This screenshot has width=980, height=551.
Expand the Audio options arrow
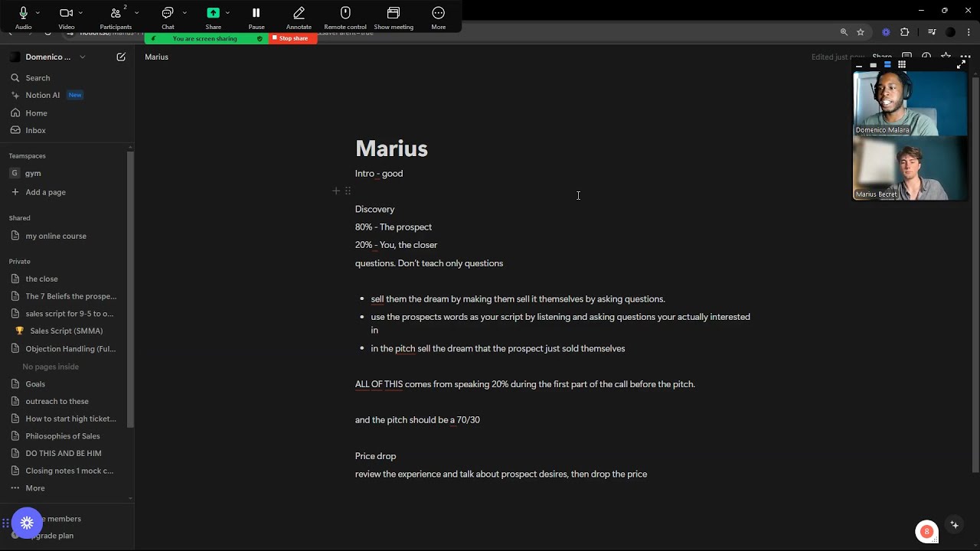point(38,13)
